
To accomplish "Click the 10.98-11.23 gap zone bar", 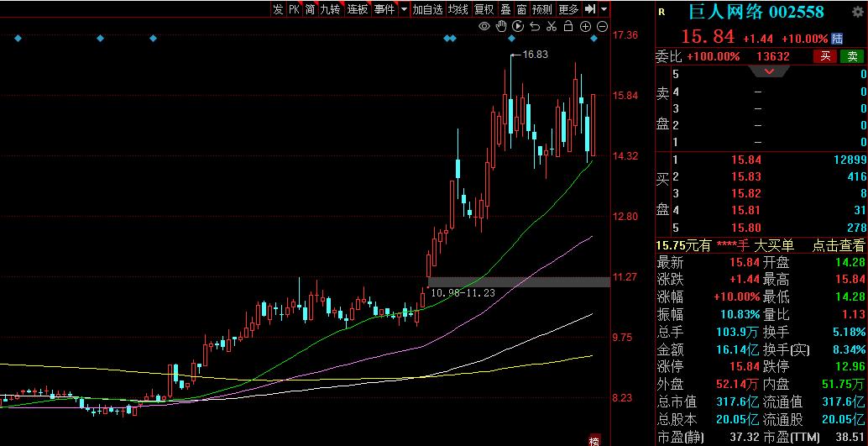I will click(x=519, y=282).
